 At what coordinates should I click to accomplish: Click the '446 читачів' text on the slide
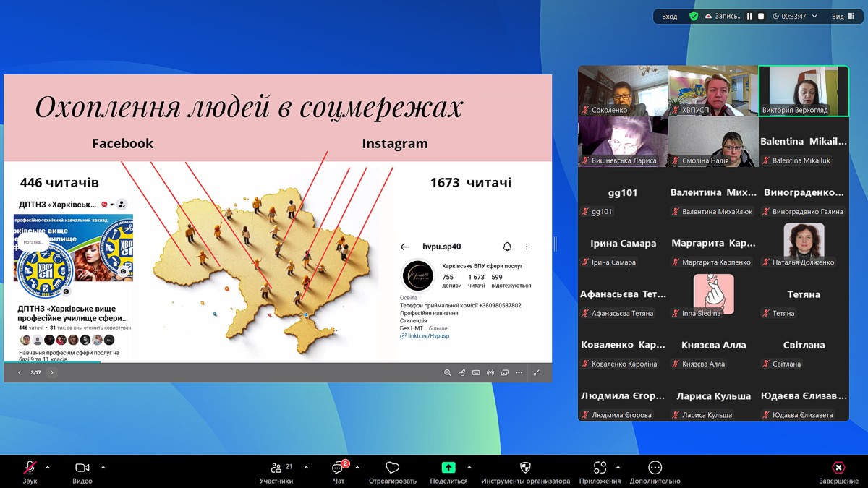59,182
